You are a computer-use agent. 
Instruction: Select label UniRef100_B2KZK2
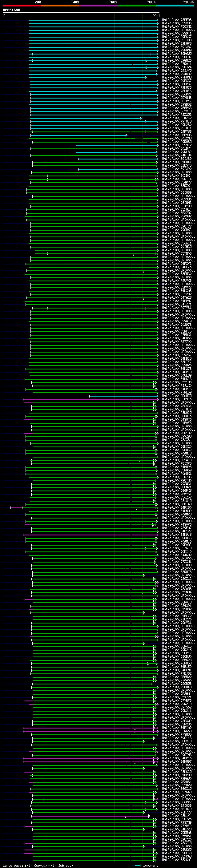tap(177, 118)
